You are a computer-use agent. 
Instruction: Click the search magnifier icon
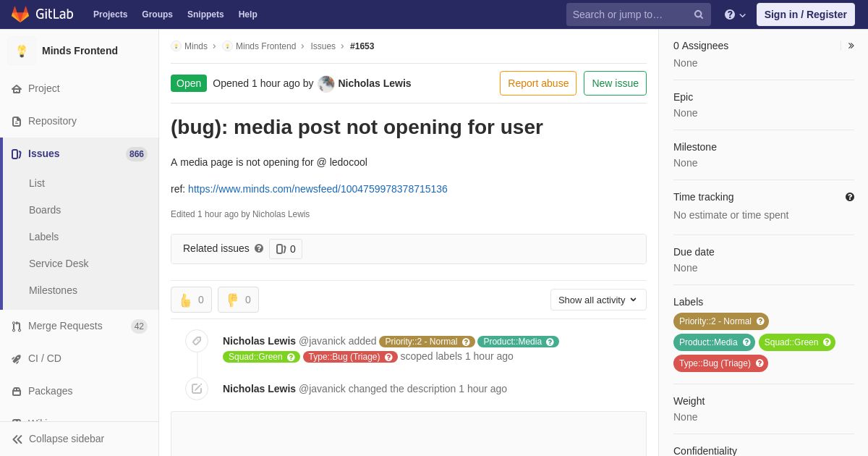point(698,14)
